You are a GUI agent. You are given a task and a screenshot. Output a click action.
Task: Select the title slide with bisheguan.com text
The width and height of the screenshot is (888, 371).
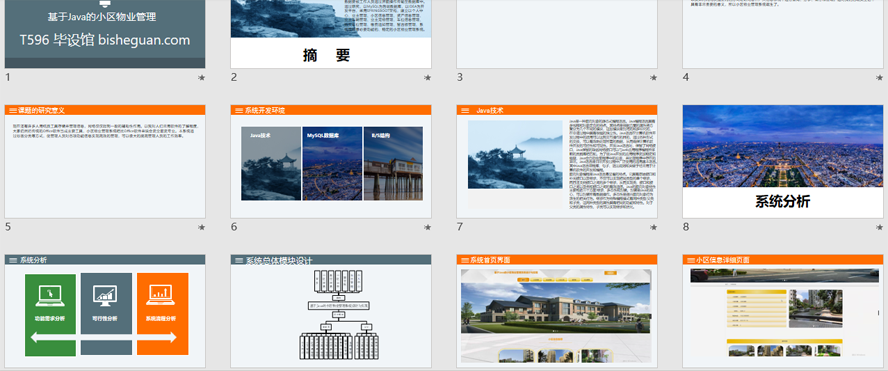tap(105, 34)
